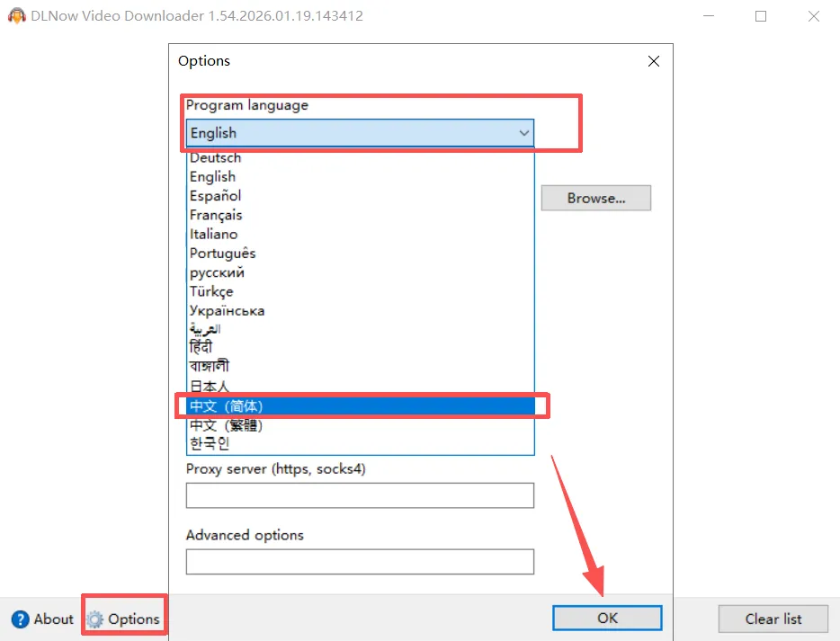The image size is (840, 641).
Task: Open the Options link text
Action: pos(133,619)
